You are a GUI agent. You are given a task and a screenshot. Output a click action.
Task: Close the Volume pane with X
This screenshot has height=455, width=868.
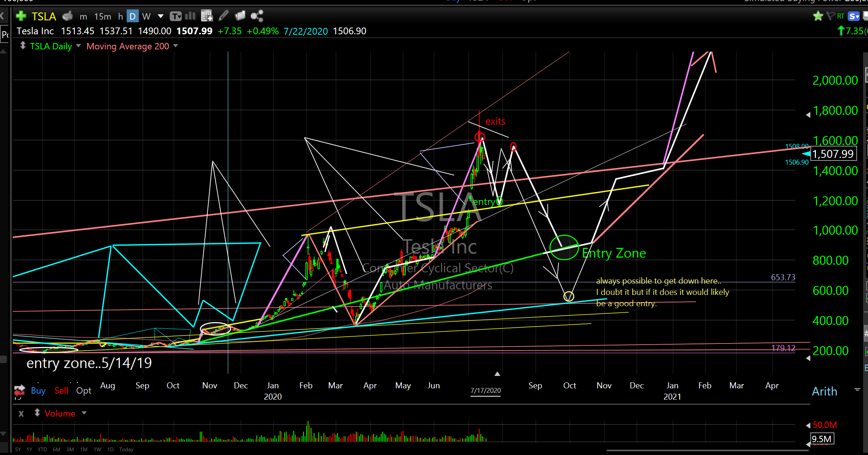(21, 414)
